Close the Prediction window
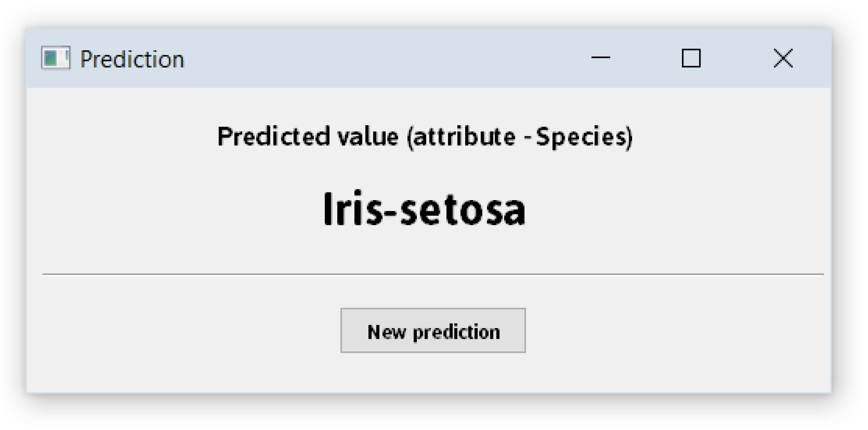 pyautogui.click(x=783, y=58)
